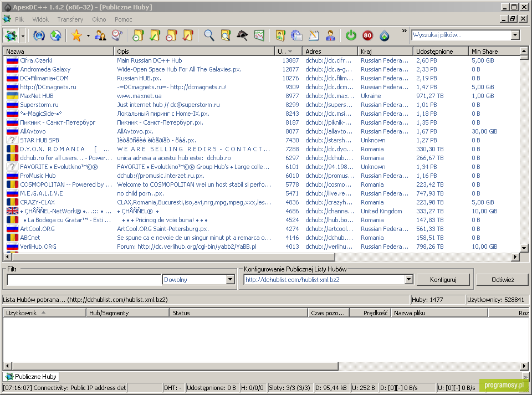Click the folder with person portrait icon
The image size is (532, 395).
click(x=280, y=35)
